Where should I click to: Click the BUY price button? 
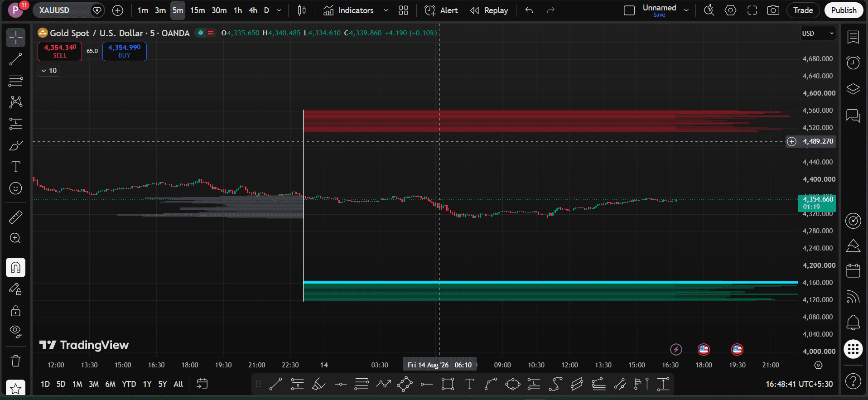[x=124, y=51]
